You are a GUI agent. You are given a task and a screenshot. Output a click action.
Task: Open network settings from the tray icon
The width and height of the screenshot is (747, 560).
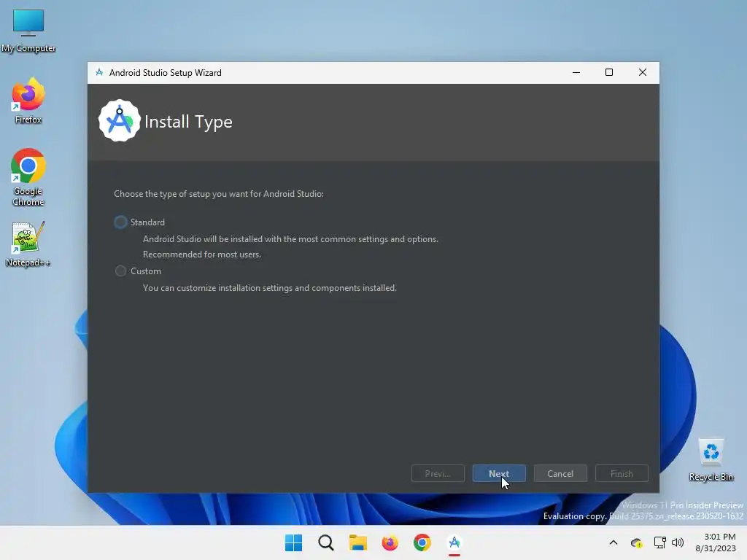pyautogui.click(x=659, y=542)
